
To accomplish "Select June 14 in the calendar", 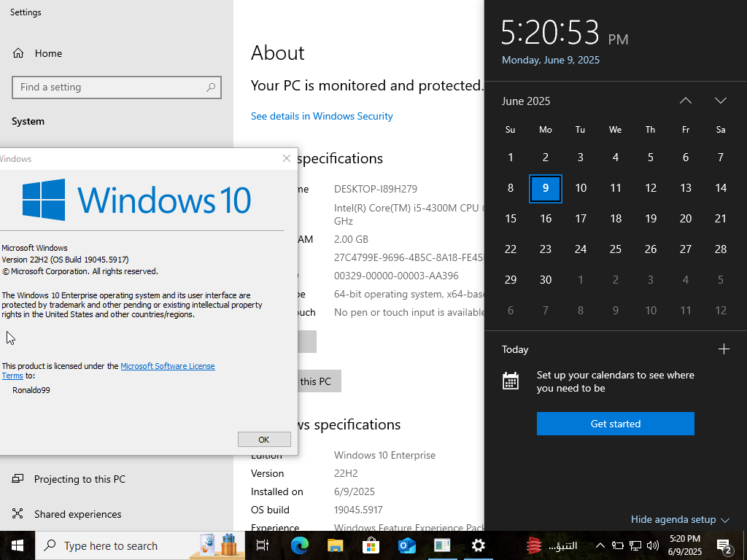I will (x=721, y=188).
